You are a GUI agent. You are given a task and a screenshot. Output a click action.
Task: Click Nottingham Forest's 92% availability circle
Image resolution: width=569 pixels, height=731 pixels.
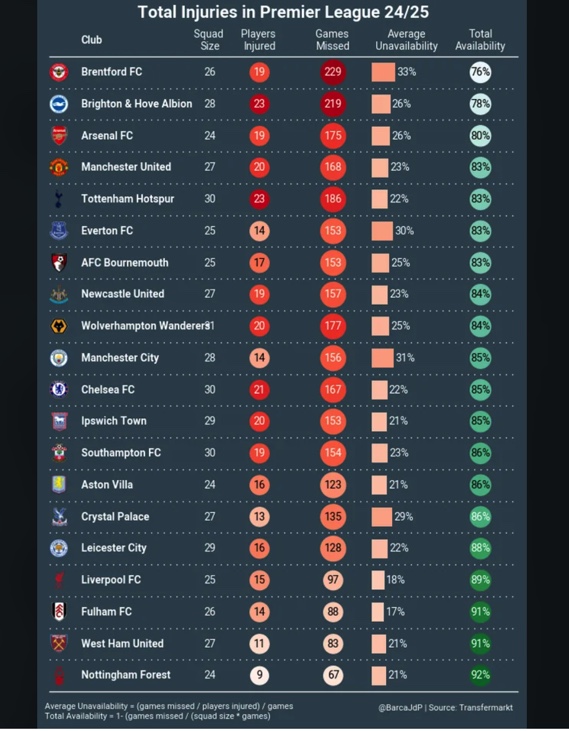480,675
